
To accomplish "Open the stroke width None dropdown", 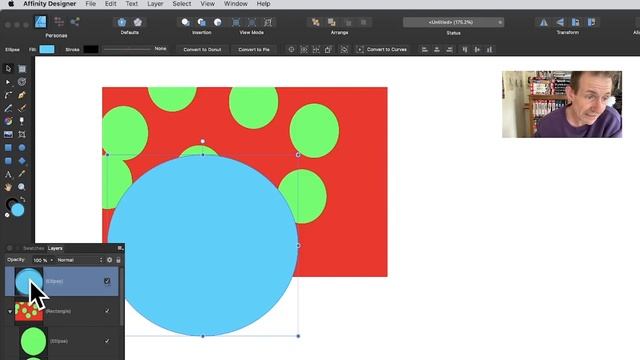I will click(160, 49).
